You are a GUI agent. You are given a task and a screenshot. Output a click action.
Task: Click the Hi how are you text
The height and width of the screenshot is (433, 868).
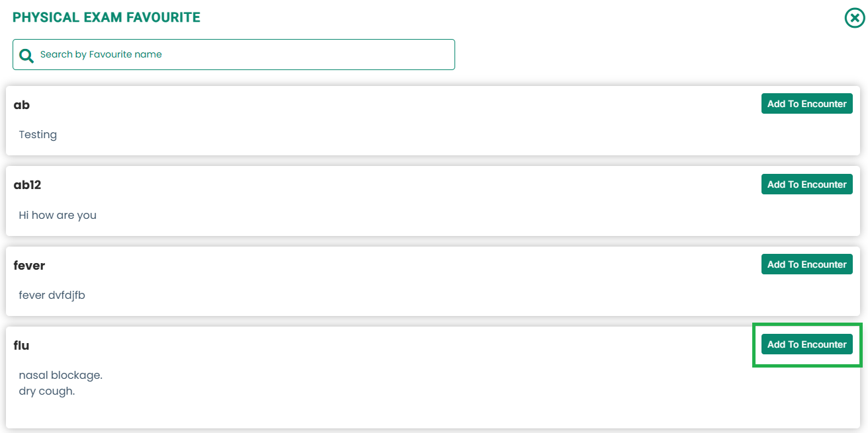point(58,216)
